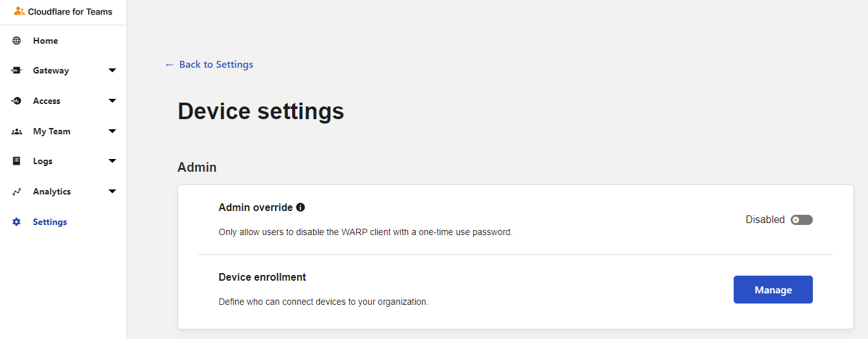Expand the Logs dropdown arrow
868x339 pixels.
coord(112,161)
